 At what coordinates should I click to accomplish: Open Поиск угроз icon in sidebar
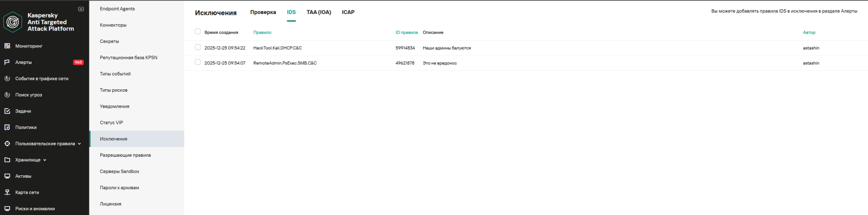[7, 95]
